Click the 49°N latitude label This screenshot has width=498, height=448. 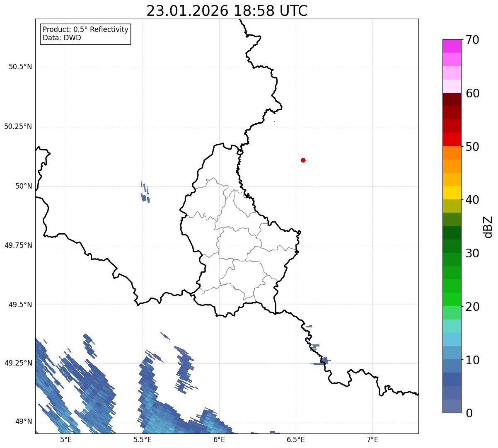[24, 422]
